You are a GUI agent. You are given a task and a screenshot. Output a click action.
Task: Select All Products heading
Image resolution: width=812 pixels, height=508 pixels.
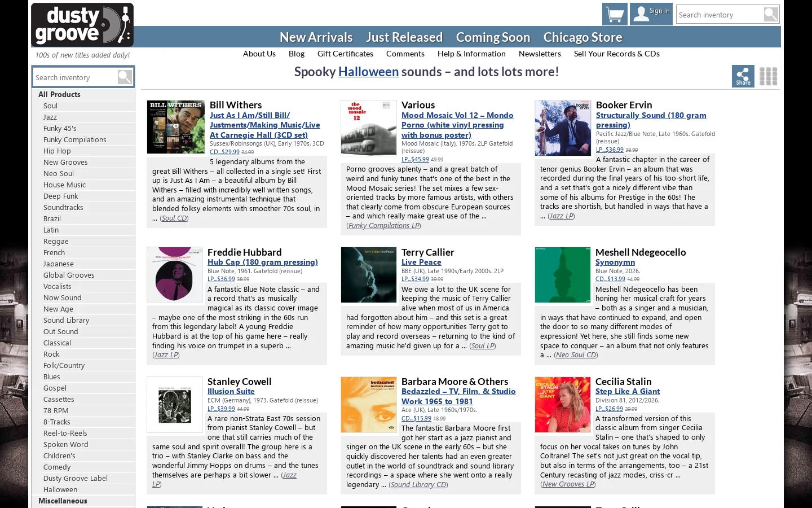click(59, 94)
